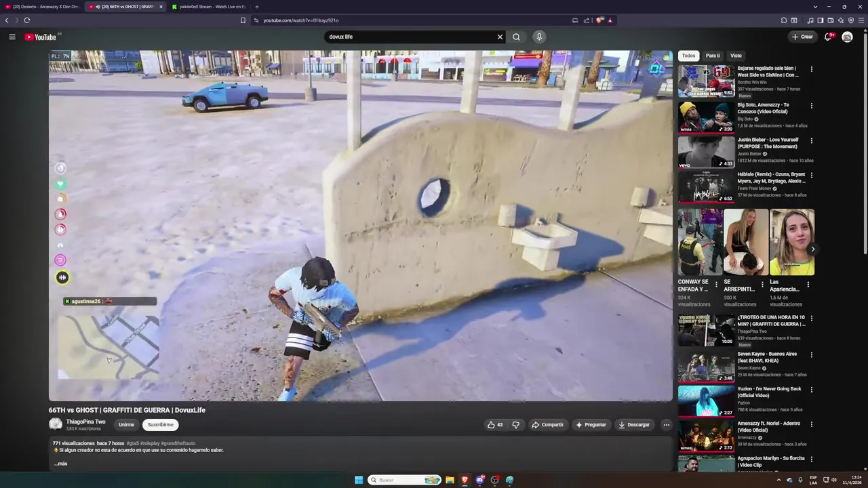Open more actions menu under the video
This screenshot has height=488, width=868.
click(x=666, y=425)
